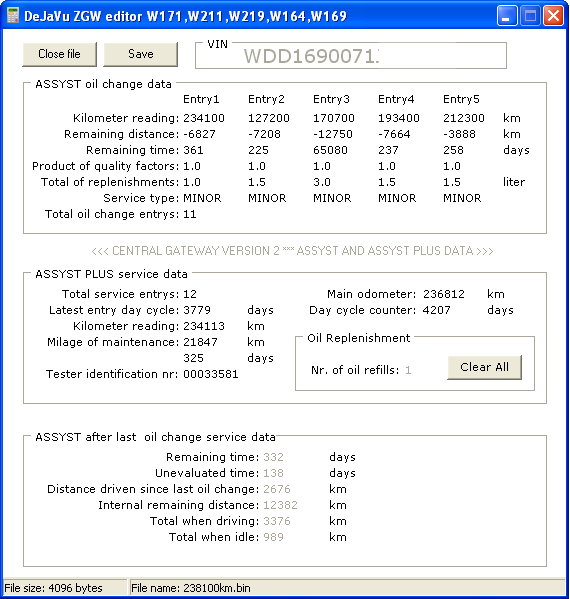Click remaining distance value -6827
The width and height of the screenshot is (570, 599).
(199, 134)
